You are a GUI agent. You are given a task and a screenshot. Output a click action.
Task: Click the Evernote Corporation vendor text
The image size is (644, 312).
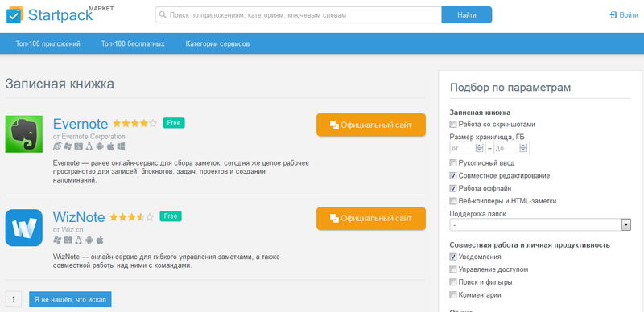[x=93, y=136]
